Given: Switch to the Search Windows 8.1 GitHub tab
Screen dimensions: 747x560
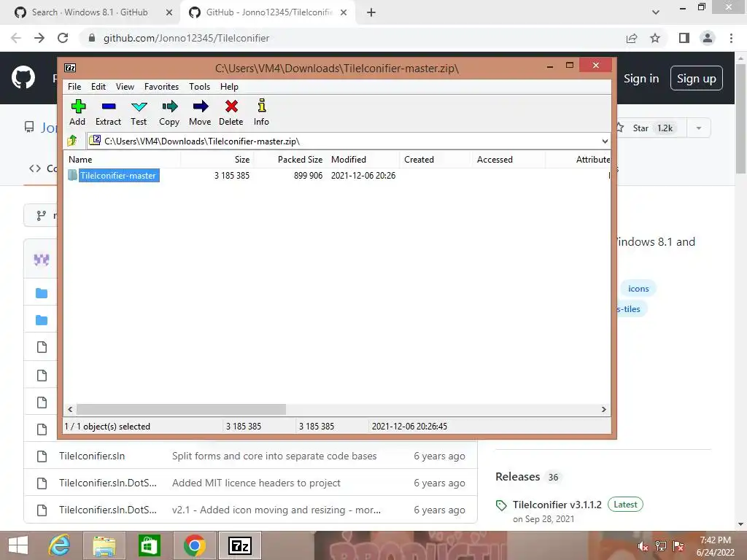Looking at the screenshot, I should point(90,12).
